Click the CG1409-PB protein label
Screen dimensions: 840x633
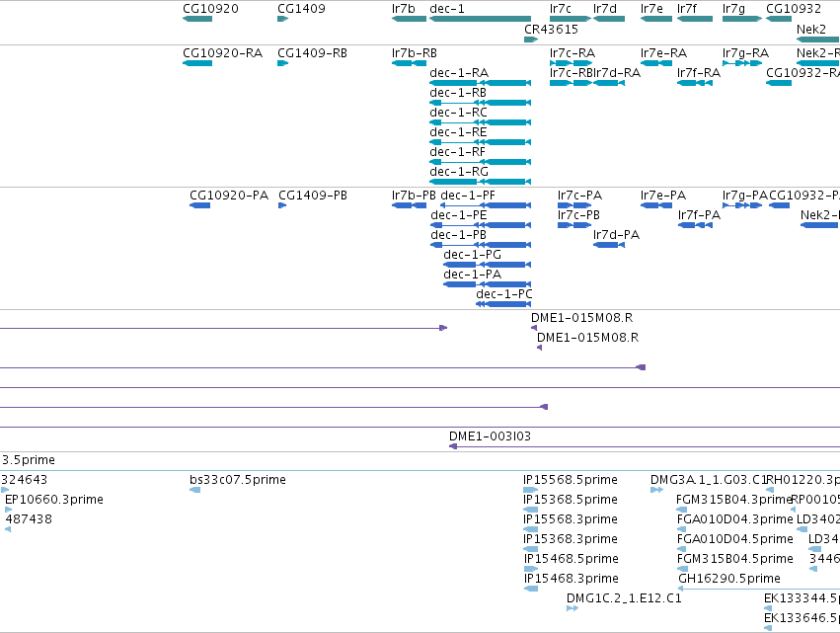tap(313, 196)
